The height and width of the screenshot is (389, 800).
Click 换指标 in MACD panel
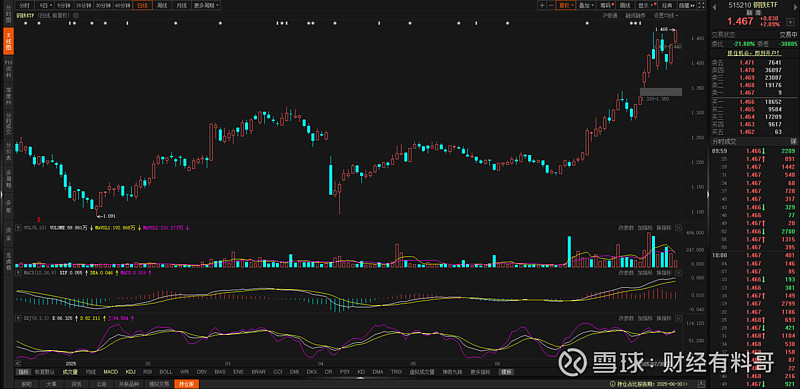(x=663, y=273)
